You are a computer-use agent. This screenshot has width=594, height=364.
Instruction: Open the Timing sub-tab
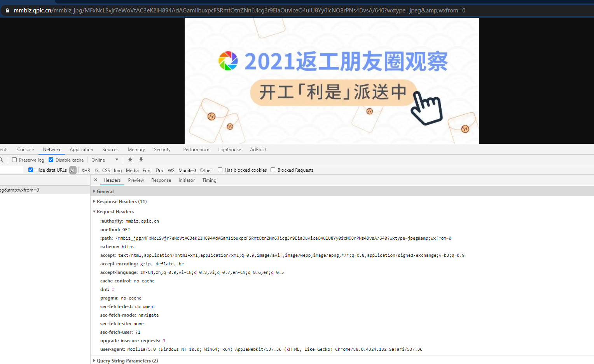point(209,180)
